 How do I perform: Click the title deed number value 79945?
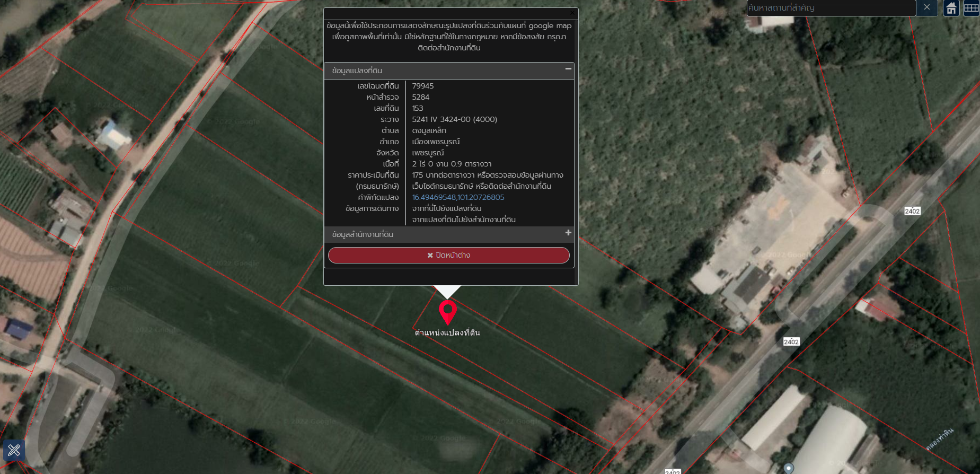tap(422, 86)
